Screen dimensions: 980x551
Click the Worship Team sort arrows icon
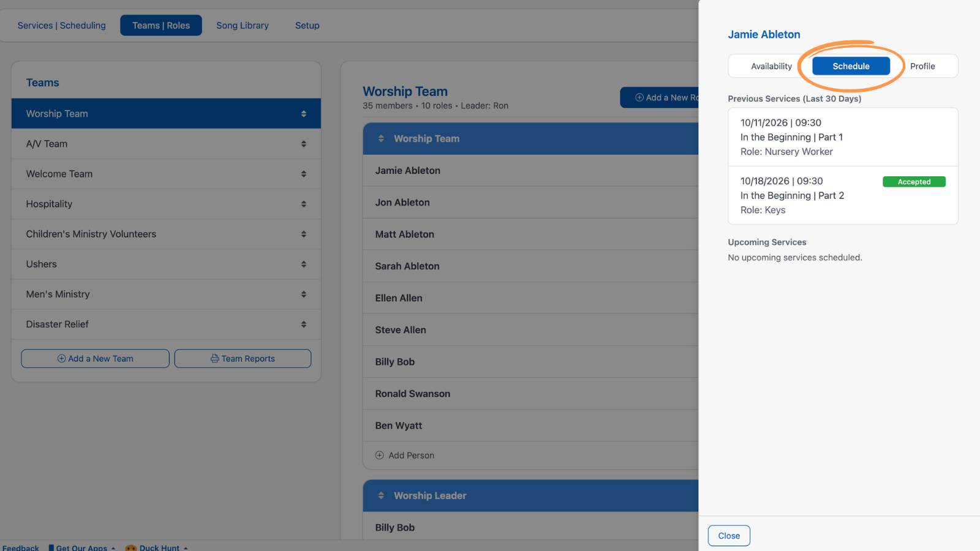point(304,114)
